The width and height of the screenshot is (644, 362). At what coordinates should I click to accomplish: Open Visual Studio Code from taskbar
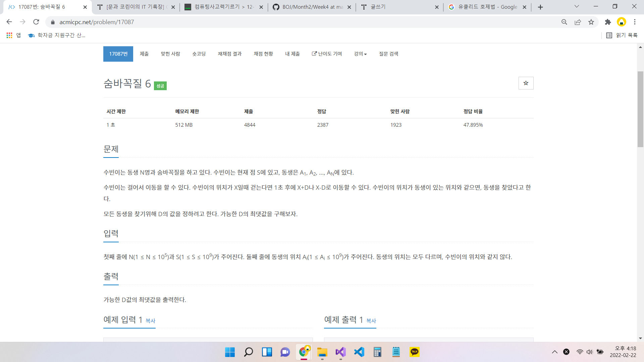[359, 352]
